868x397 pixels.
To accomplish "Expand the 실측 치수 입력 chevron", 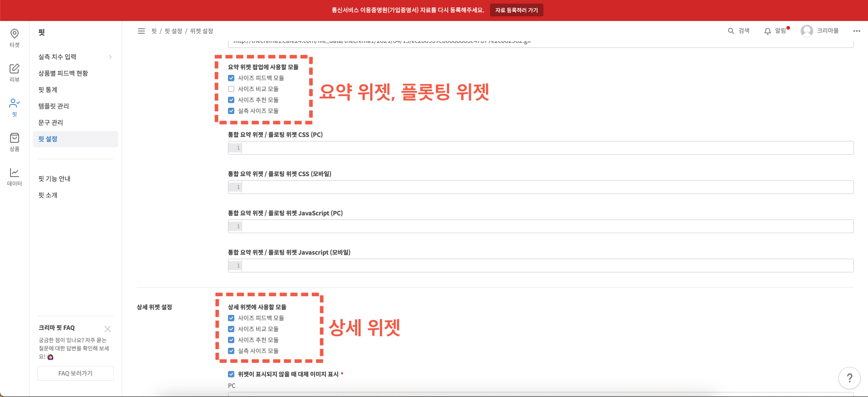I will click(x=110, y=57).
